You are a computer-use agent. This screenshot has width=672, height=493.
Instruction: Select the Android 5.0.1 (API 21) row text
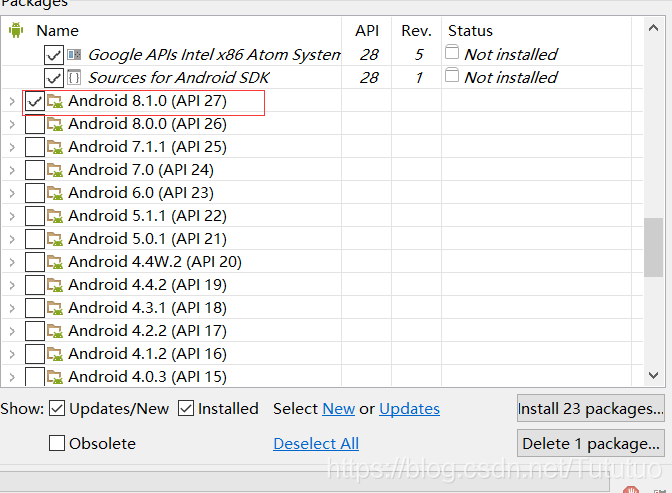[x=147, y=239]
